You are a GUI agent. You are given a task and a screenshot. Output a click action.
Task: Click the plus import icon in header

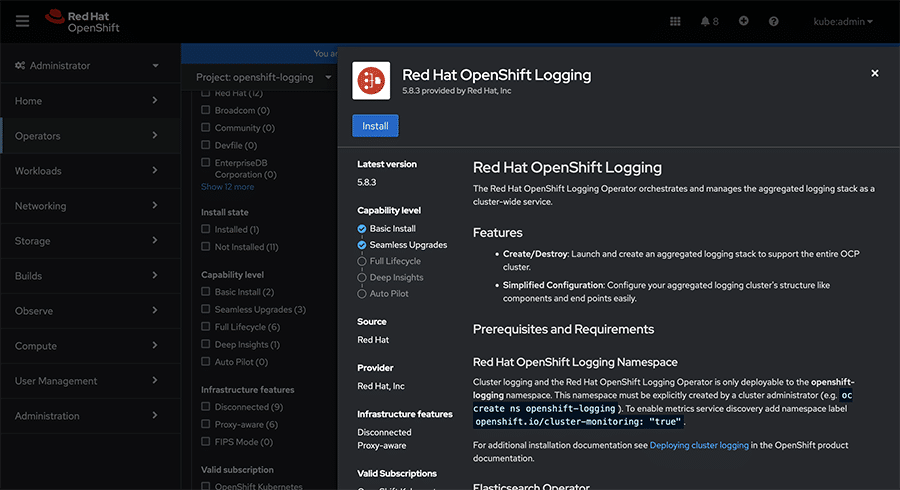coord(743,21)
